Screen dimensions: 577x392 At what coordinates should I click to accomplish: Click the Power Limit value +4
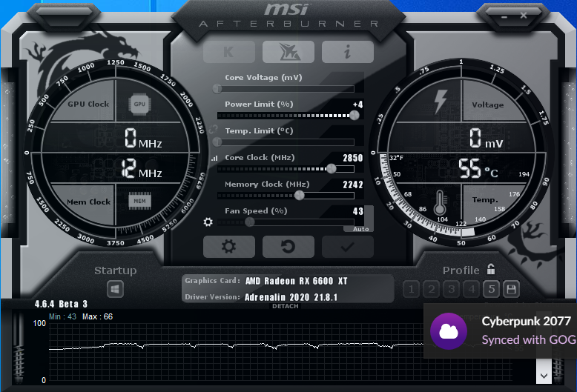click(x=357, y=104)
